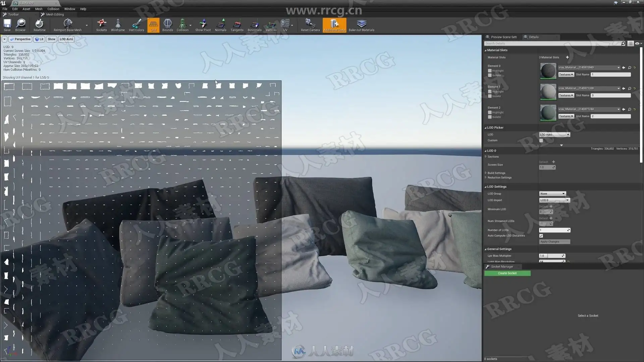The width and height of the screenshot is (644, 362).
Task: Toggle the Vert Colors icon
Action: (137, 25)
